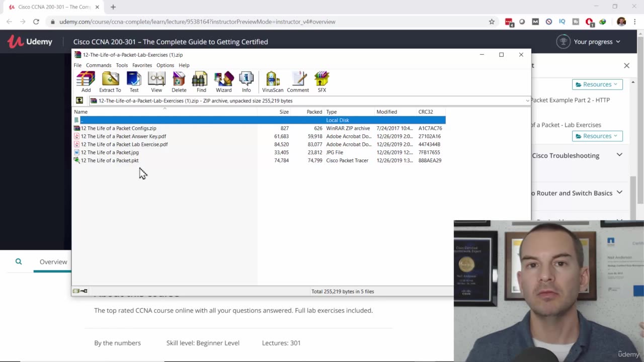Sort by the Size column header
The height and width of the screenshot is (362, 644).
click(274, 112)
